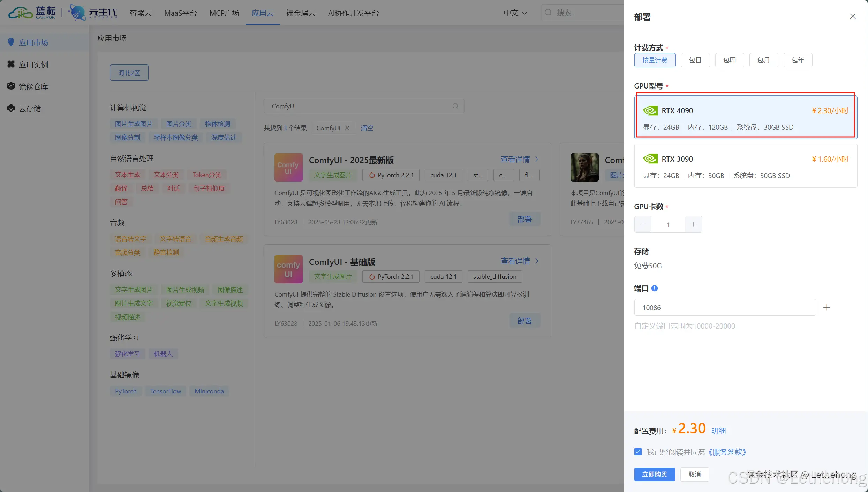Click the search magnifier in the ComfyUI search box
868x492 pixels.
[455, 106]
